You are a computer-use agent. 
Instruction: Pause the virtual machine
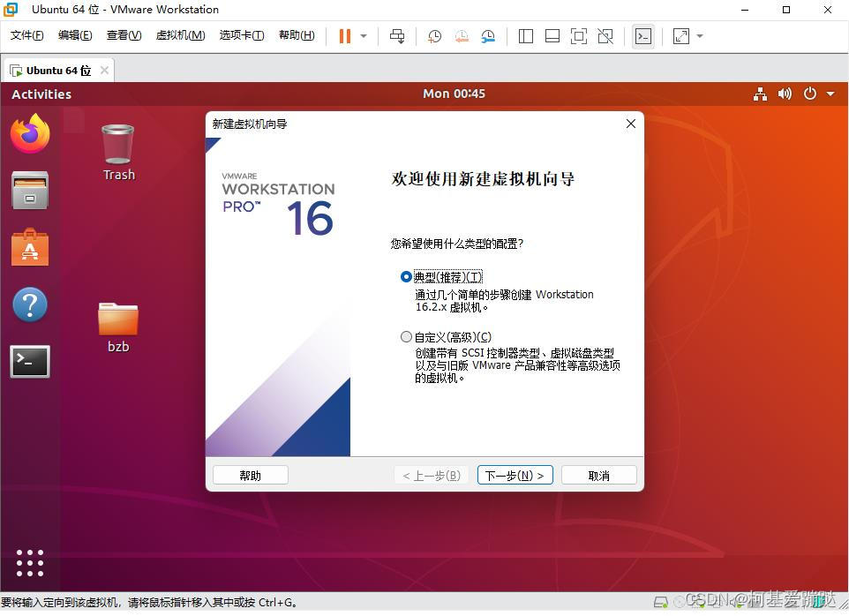coord(344,36)
